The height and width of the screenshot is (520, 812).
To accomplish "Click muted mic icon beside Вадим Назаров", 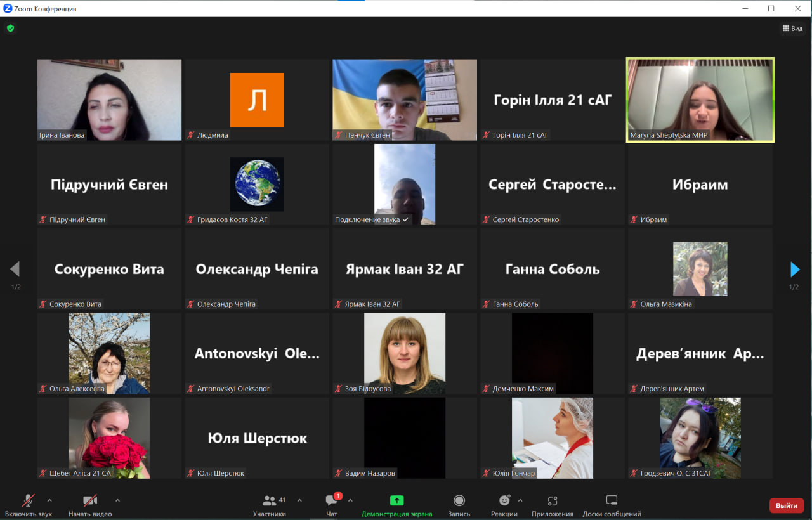I will click(339, 473).
